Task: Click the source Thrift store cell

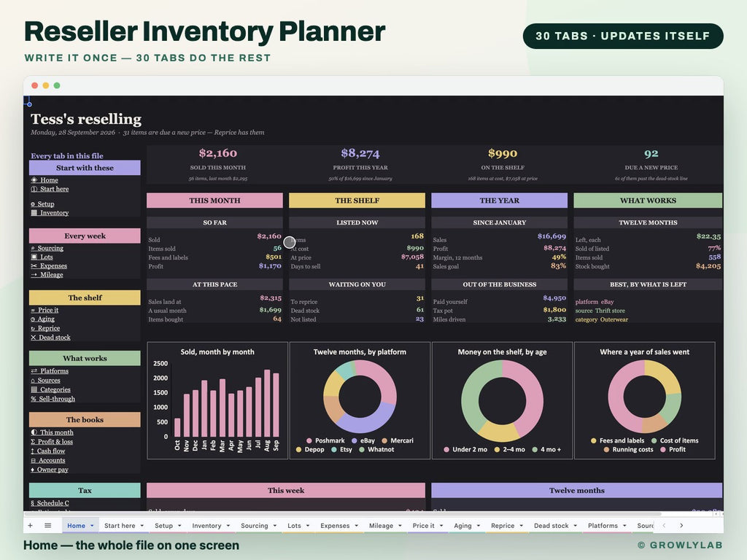Action: (x=600, y=311)
